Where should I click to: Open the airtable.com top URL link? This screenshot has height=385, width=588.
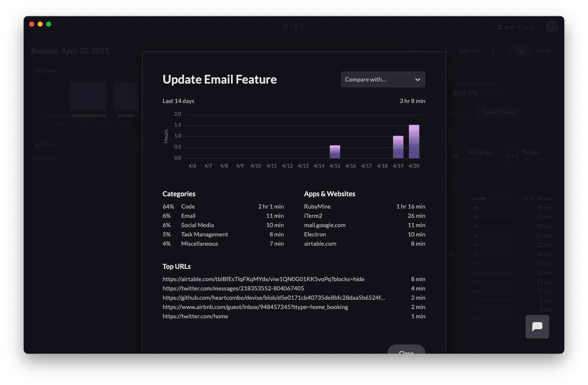pyautogui.click(x=263, y=279)
